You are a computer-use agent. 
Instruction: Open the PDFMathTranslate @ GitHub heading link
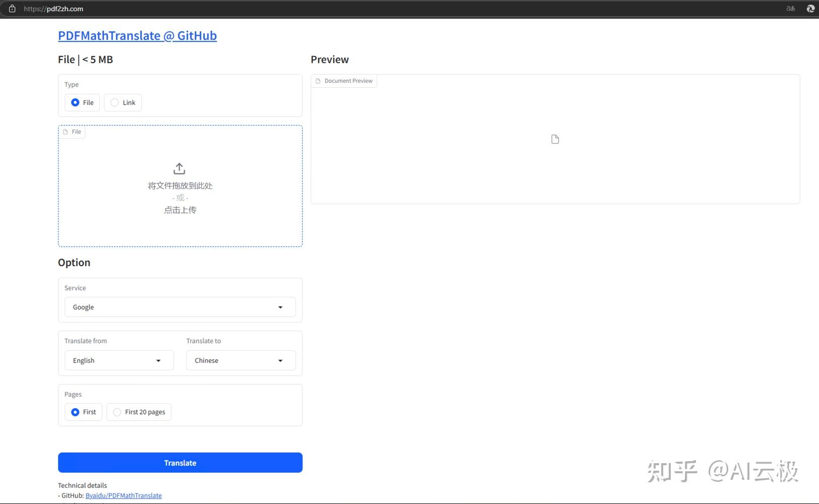[x=137, y=35]
